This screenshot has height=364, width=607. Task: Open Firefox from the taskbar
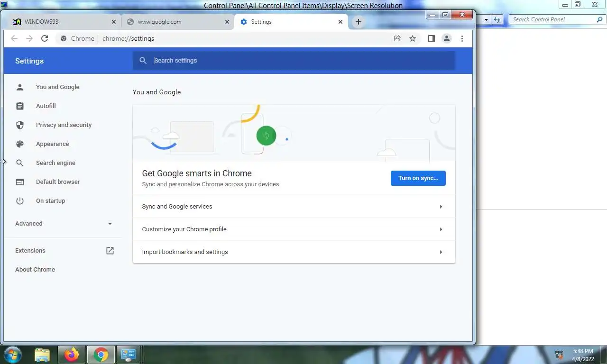point(72,355)
